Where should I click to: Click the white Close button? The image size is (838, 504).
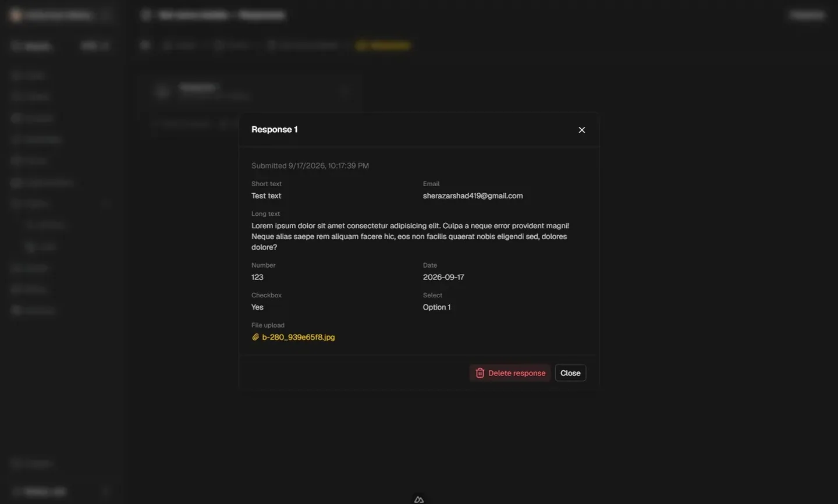pyautogui.click(x=570, y=373)
